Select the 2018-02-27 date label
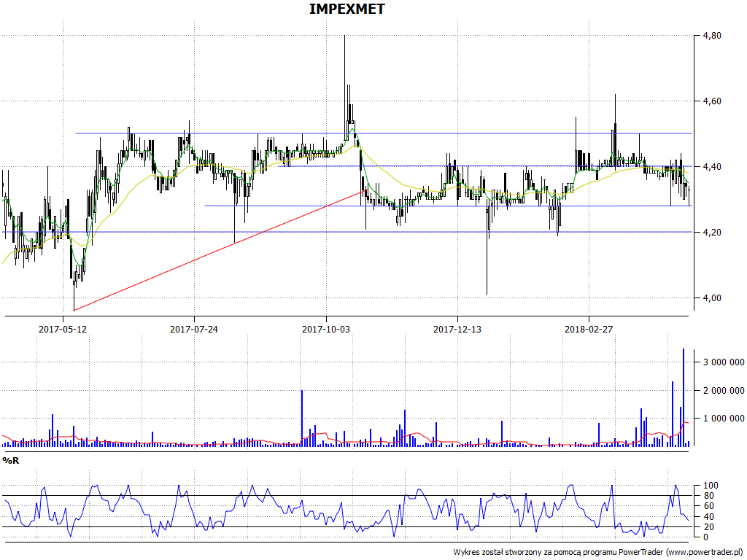Screen dimensions: 747x560 click(589, 329)
